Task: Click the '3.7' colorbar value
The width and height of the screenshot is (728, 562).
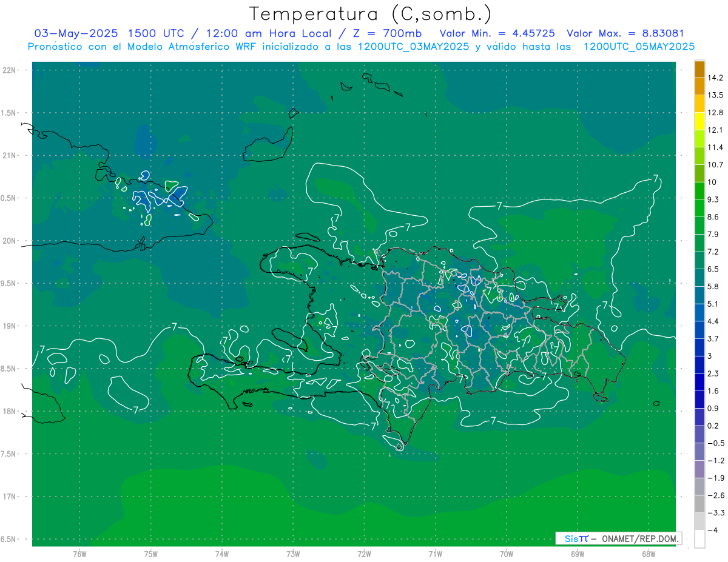Action: [x=713, y=339]
